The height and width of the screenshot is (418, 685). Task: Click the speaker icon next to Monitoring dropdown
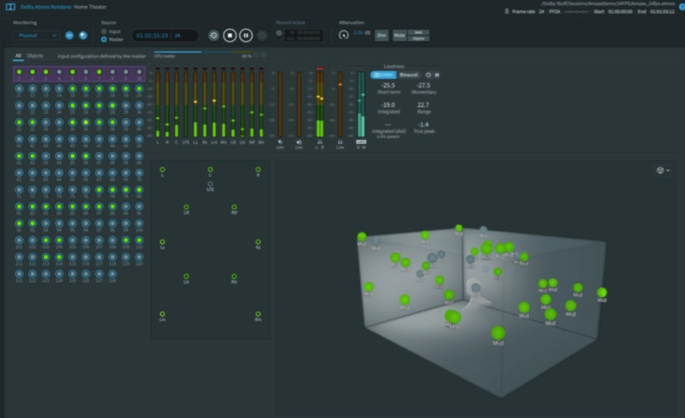pos(69,35)
